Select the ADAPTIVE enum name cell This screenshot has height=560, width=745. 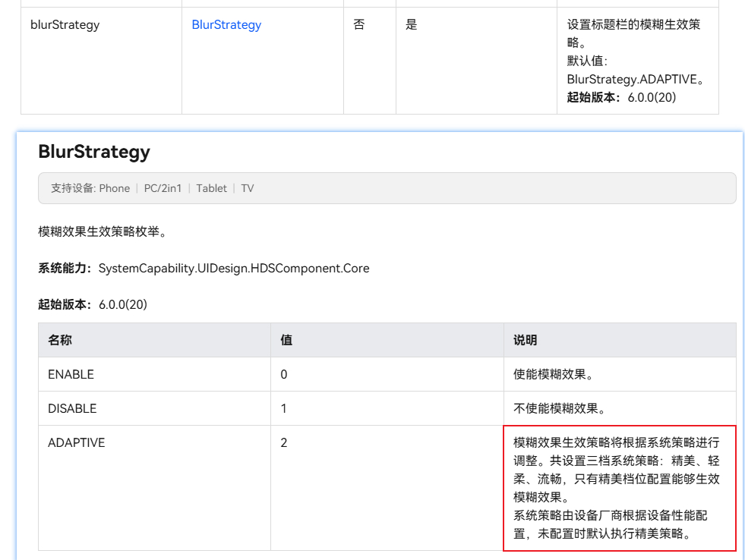coord(76,442)
